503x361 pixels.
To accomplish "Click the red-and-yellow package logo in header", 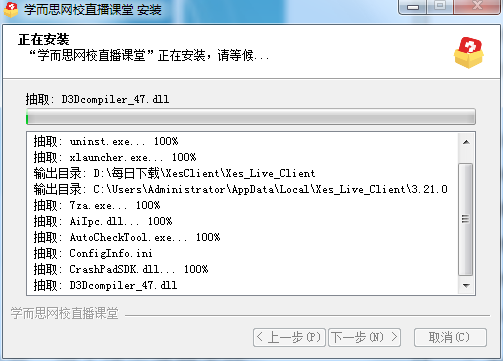I will (x=468, y=53).
